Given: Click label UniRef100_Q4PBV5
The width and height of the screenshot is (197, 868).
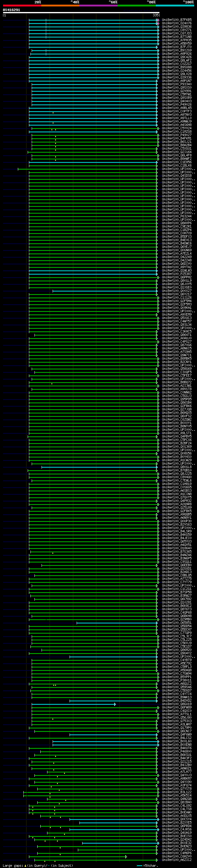Looking at the screenshot, I should point(177,436).
